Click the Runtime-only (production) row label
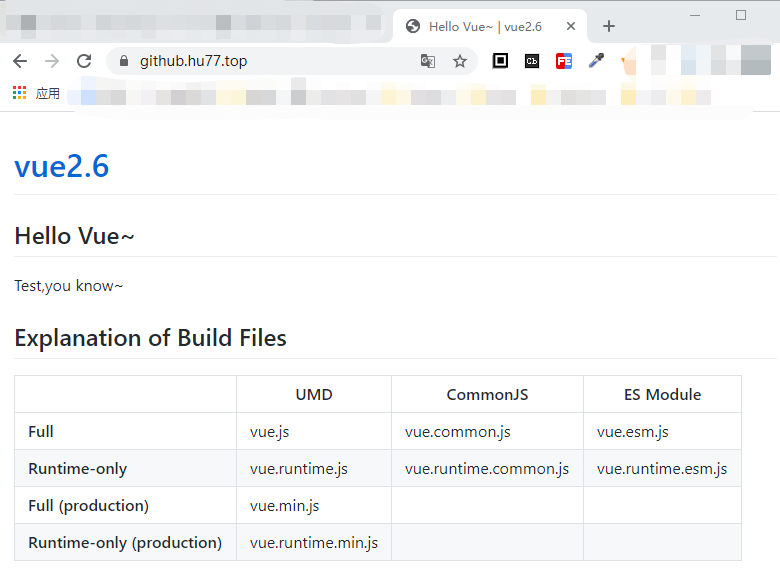 click(125, 542)
